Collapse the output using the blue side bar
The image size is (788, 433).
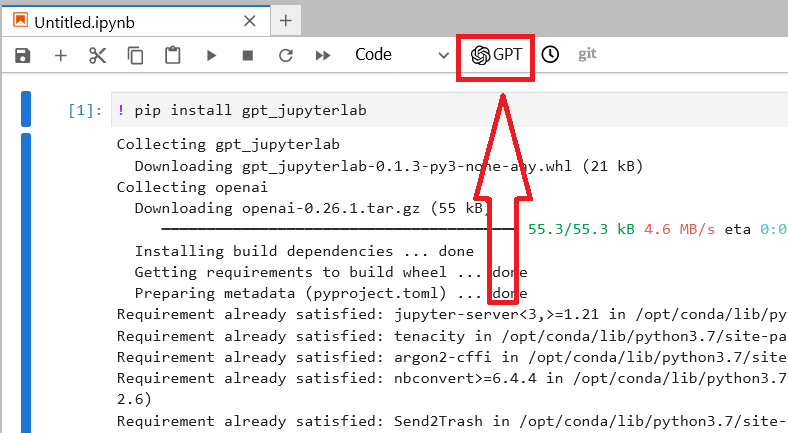(x=26, y=283)
